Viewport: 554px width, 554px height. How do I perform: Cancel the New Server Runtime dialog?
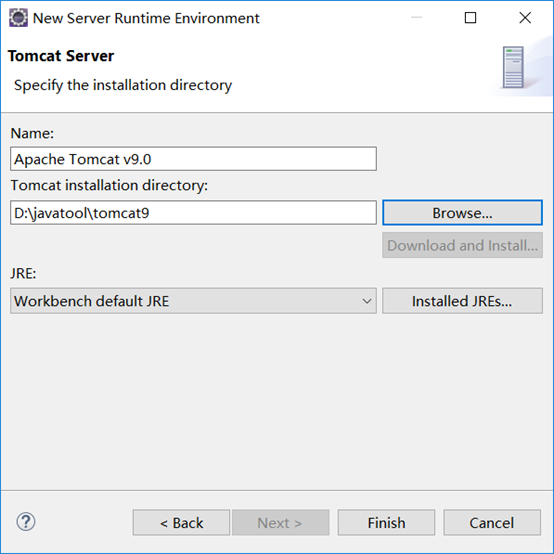[492, 523]
